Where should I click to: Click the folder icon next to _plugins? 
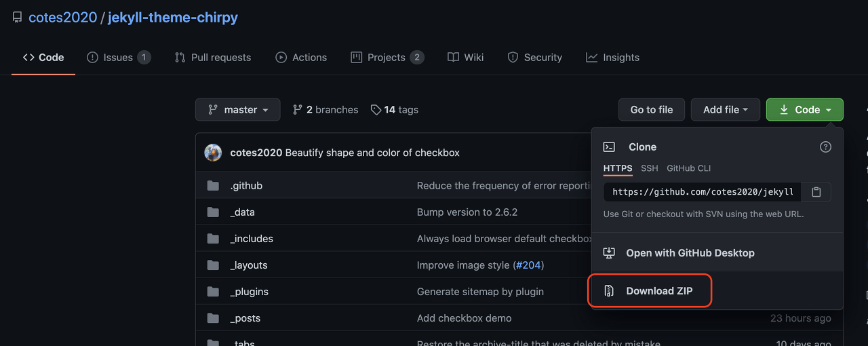[x=213, y=292]
